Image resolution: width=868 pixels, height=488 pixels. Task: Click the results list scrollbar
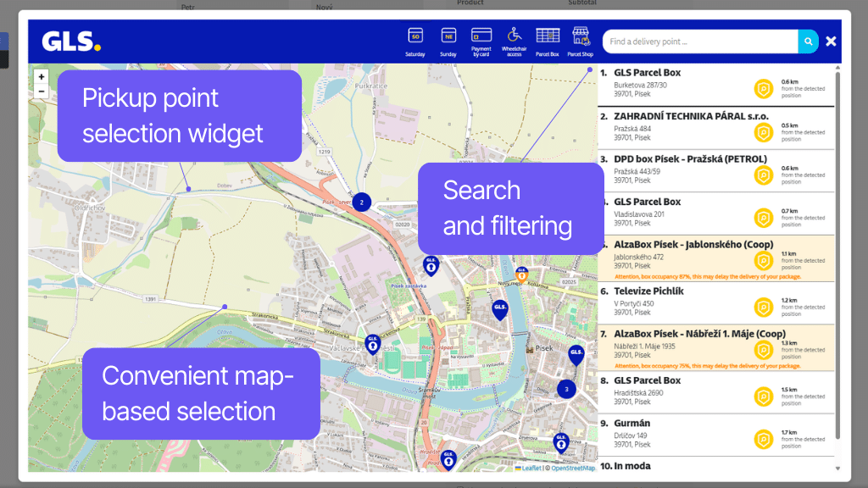point(837,254)
